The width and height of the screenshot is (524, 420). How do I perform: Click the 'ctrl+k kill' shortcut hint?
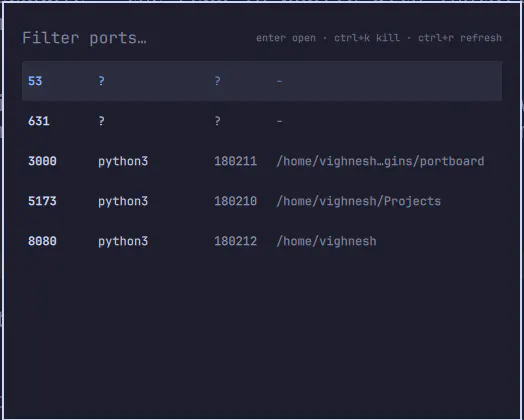[367, 38]
